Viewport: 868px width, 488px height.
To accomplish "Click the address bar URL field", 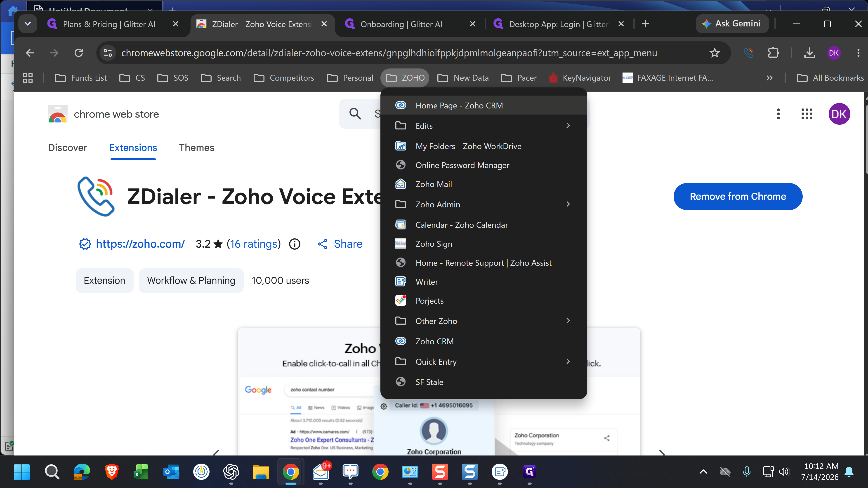I will click(x=389, y=53).
